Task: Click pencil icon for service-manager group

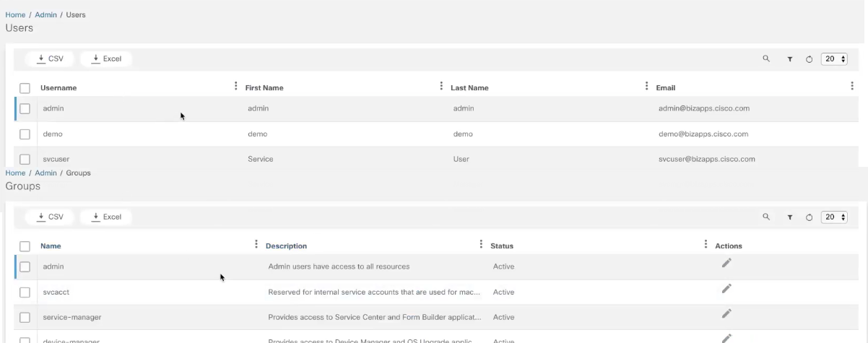Action: (726, 313)
